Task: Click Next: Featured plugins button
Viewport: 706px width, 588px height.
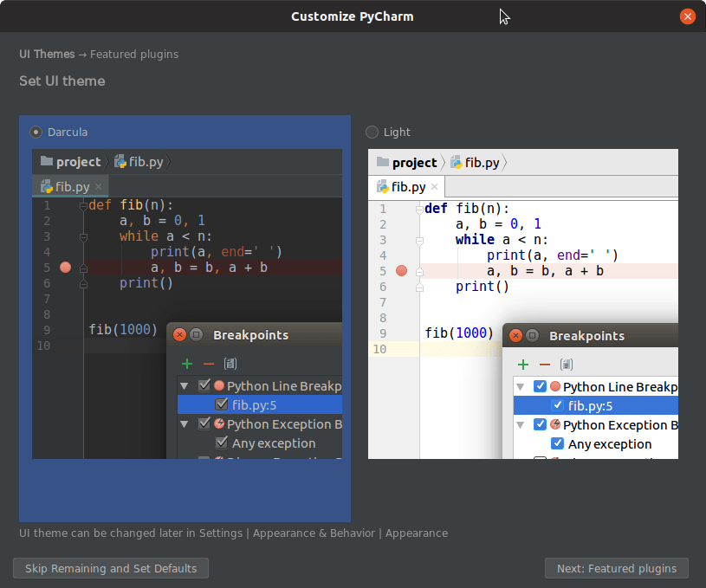Action: tap(617, 568)
